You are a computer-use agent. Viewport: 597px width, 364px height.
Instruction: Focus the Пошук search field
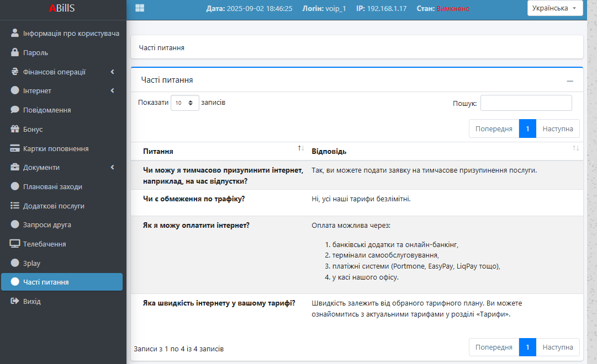(526, 103)
